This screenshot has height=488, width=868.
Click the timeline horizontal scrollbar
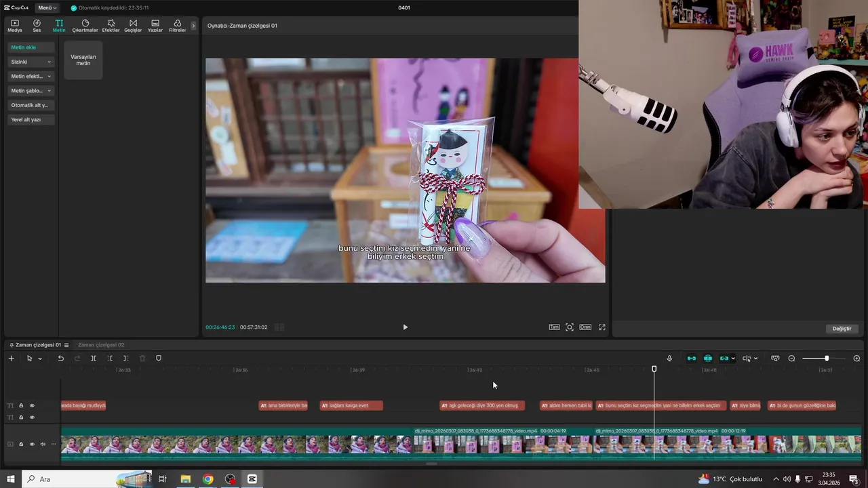431,464
